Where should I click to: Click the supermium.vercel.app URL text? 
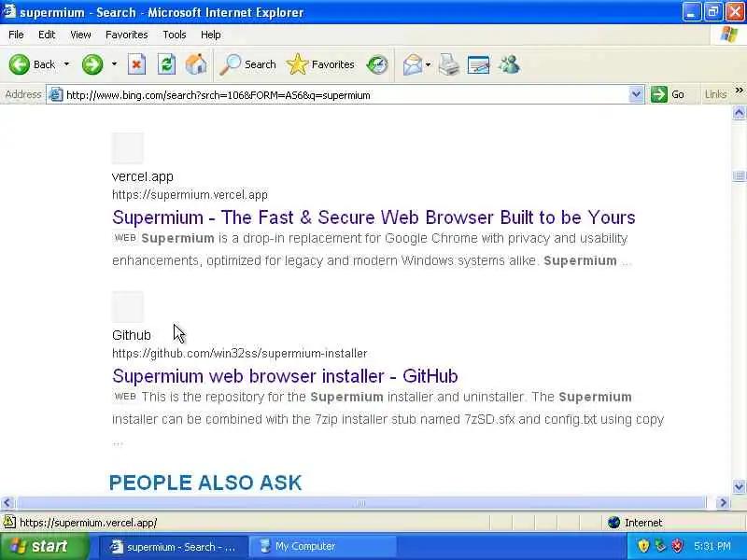190,195
